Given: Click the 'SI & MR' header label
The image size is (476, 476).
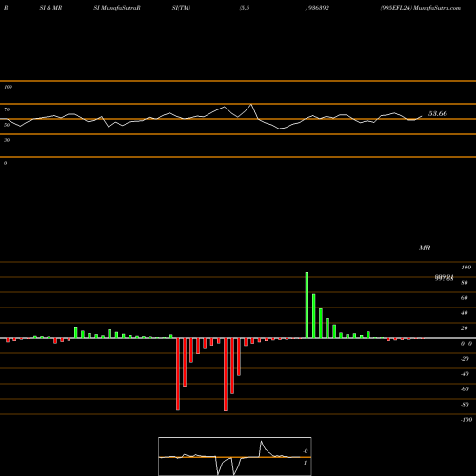Looking at the screenshot, I should tap(50, 8).
